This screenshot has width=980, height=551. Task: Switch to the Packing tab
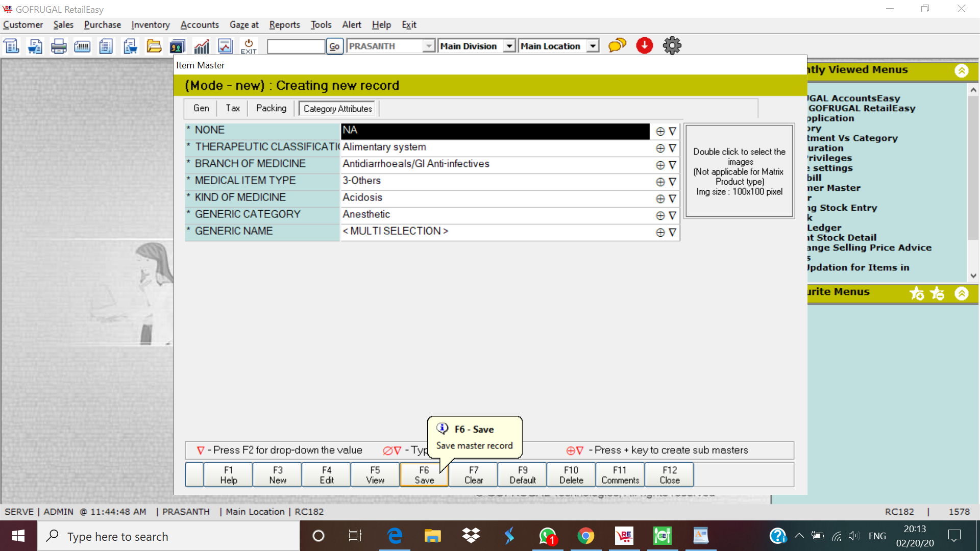[271, 108]
